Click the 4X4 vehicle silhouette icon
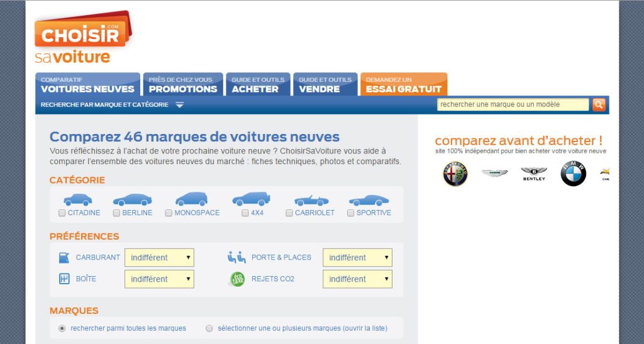 coord(252,199)
